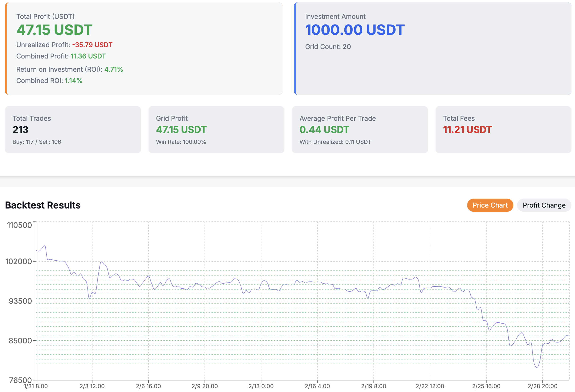Screen dimensions: 575x392
Task: Click the 2/9 20:00 x-axis label
Action: click(x=205, y=386)
